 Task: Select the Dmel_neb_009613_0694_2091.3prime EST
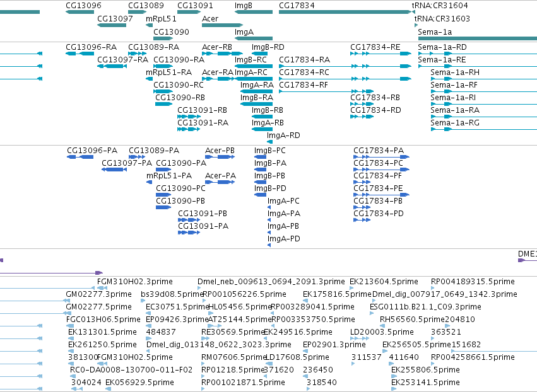[x=271, y=282]
